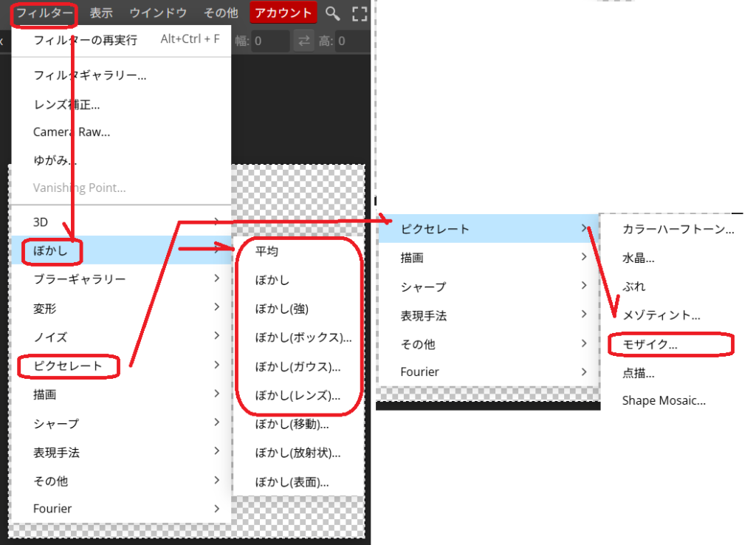Expand the 変形 submenu
This screenshot has width=756, height=545.
point(121,308)
